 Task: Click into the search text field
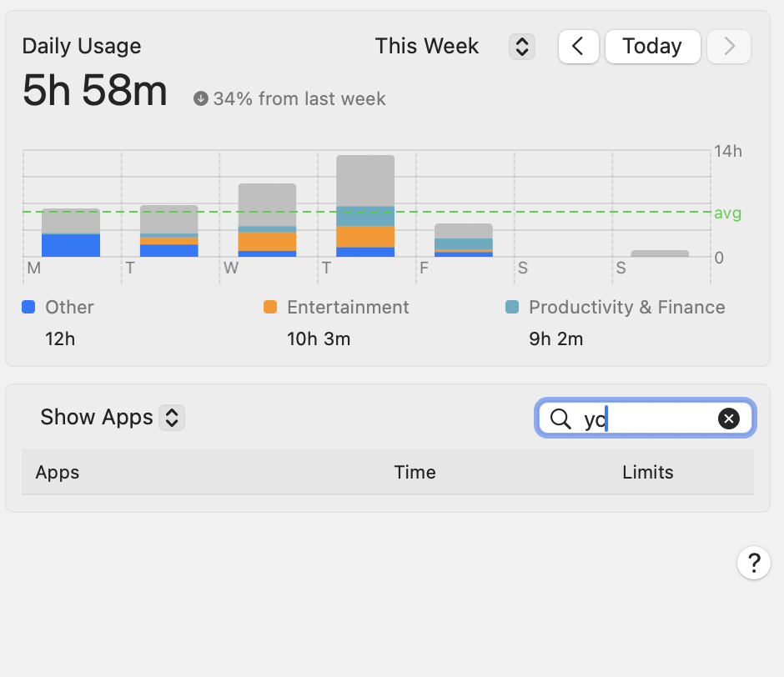click(651, 419)
